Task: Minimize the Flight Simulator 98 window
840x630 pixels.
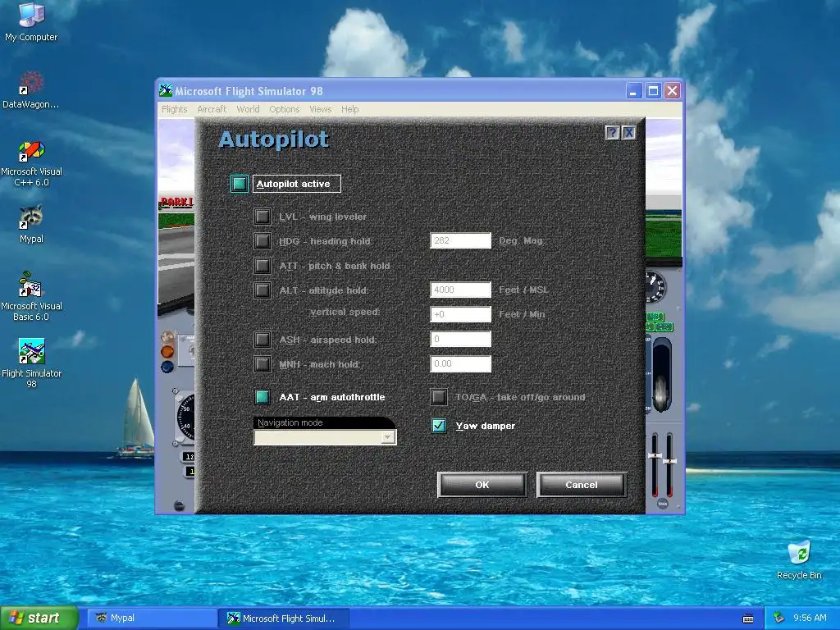Action: click(x=633, y=90)
